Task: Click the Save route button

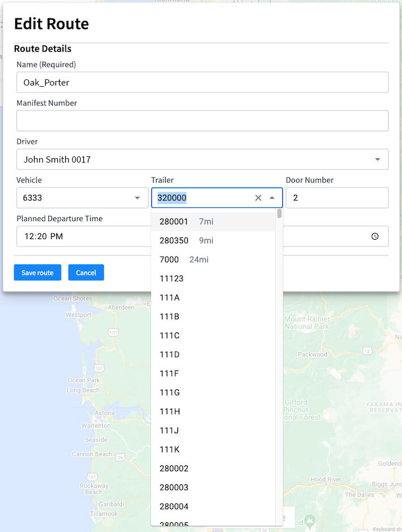Action: point(37,273)
